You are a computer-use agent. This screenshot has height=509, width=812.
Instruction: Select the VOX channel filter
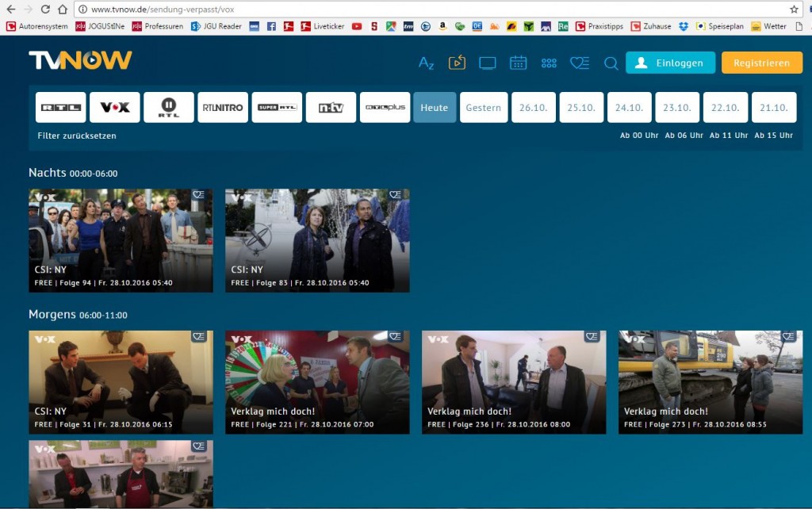115,108
